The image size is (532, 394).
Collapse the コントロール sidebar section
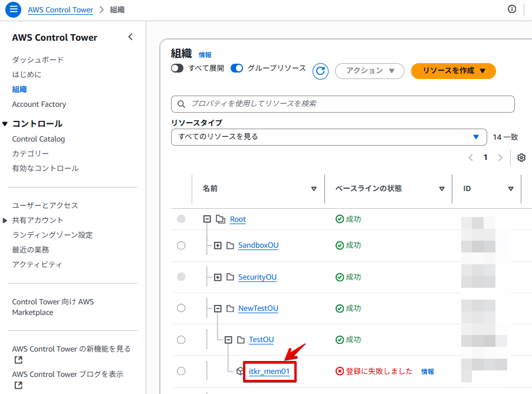point(5,124)
